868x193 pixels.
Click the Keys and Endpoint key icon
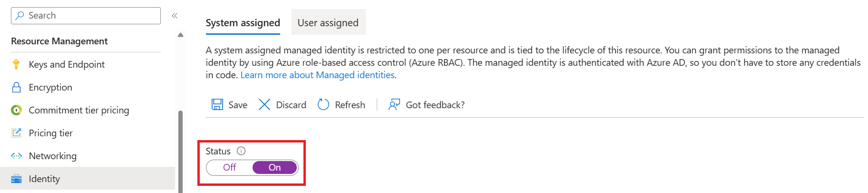tap(16, 64)
